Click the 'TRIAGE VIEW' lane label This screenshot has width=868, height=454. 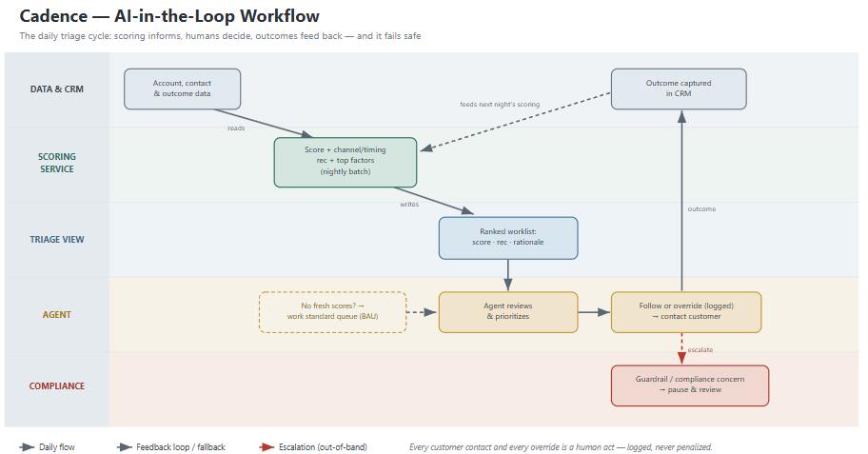point(57,239)
